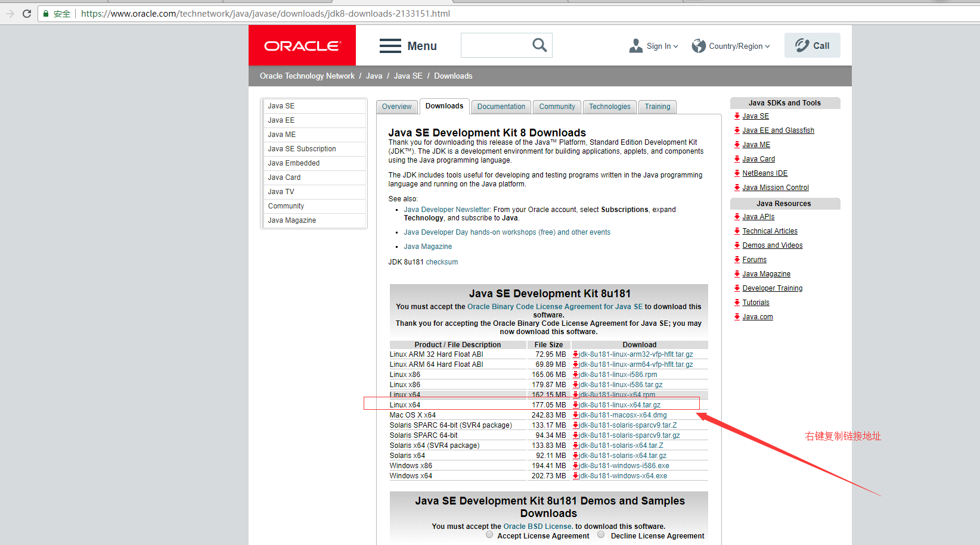Click download icon for jdk-8u181-windows-x64.exe
The height and width of the screenshot is (545, 980).
click(x=576, y=476)
